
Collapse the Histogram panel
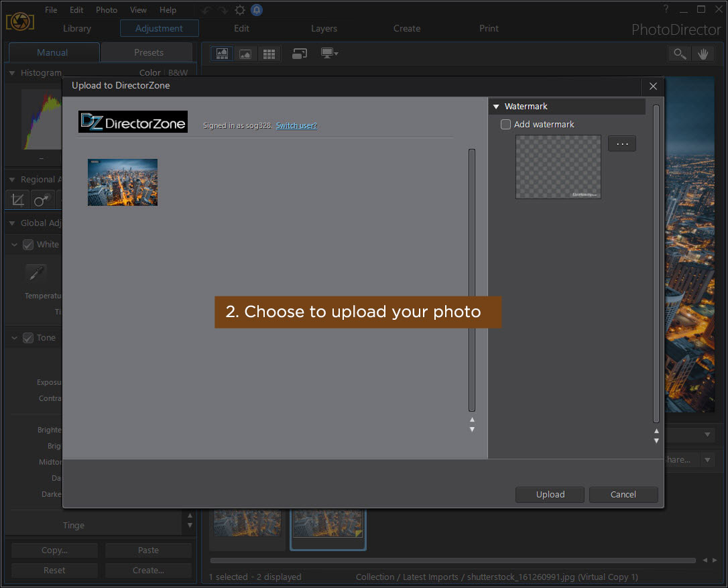tap(12, 73)
